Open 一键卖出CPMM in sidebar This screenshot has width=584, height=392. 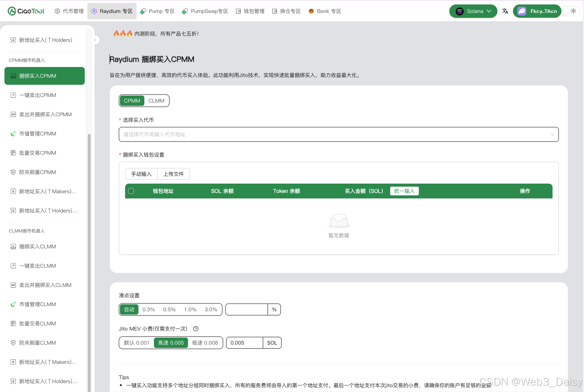coord(44,95)
